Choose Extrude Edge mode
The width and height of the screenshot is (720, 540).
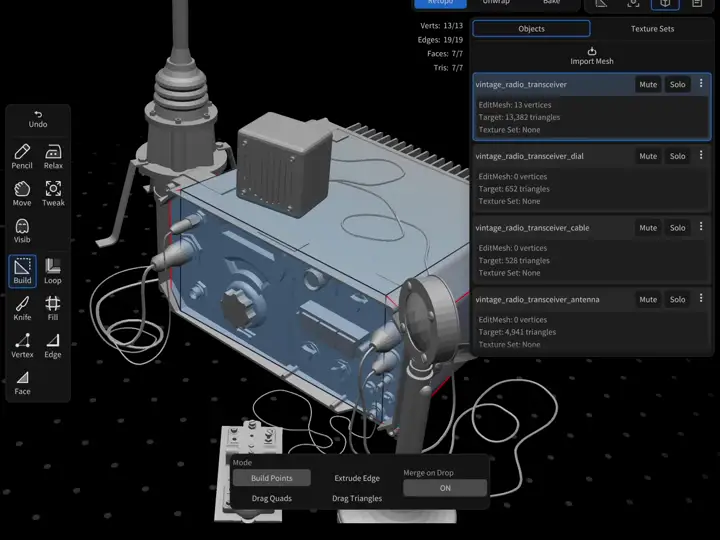pos(357,478)
